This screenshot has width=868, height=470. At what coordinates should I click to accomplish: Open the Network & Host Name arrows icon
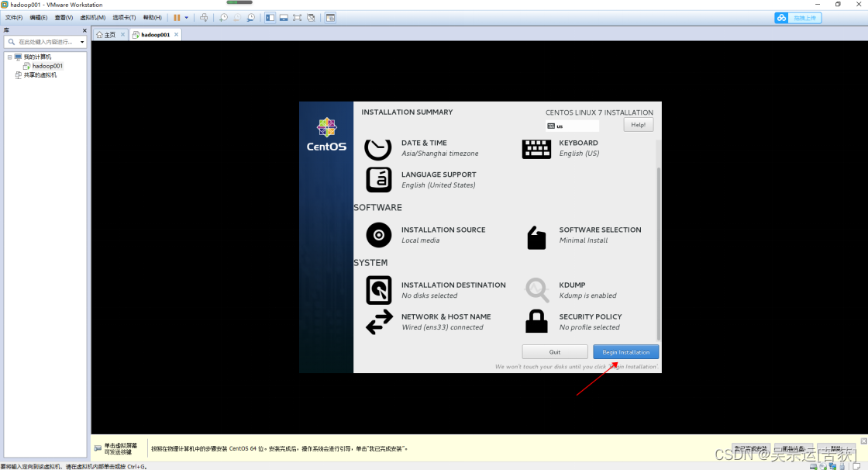[x=379, y=322]
